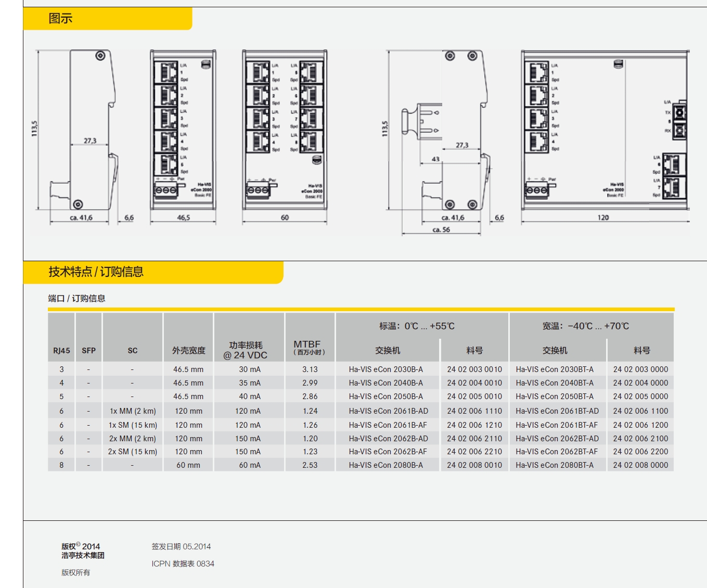Viewport: 707px width, 588px height.
Task: Click the Ha-VIS eCon 2030B-A model cell
Action: tap(386, 369)
